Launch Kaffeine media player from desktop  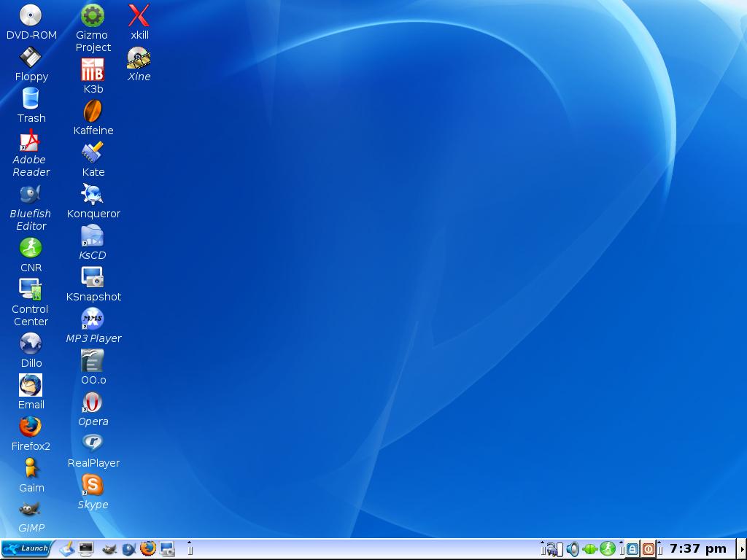click(93, 112)
